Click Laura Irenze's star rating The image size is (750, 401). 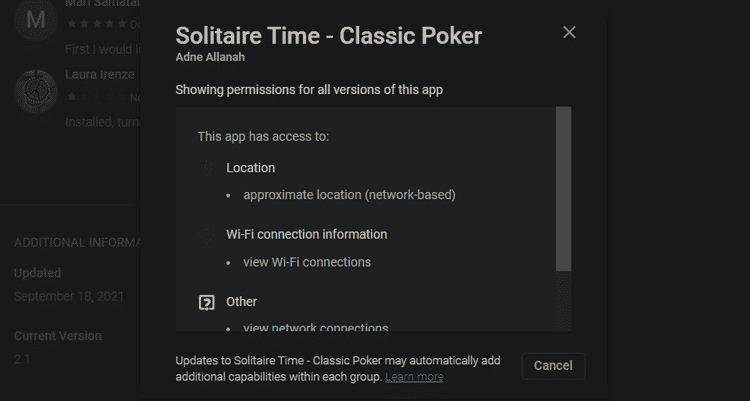tap(96, 97)
